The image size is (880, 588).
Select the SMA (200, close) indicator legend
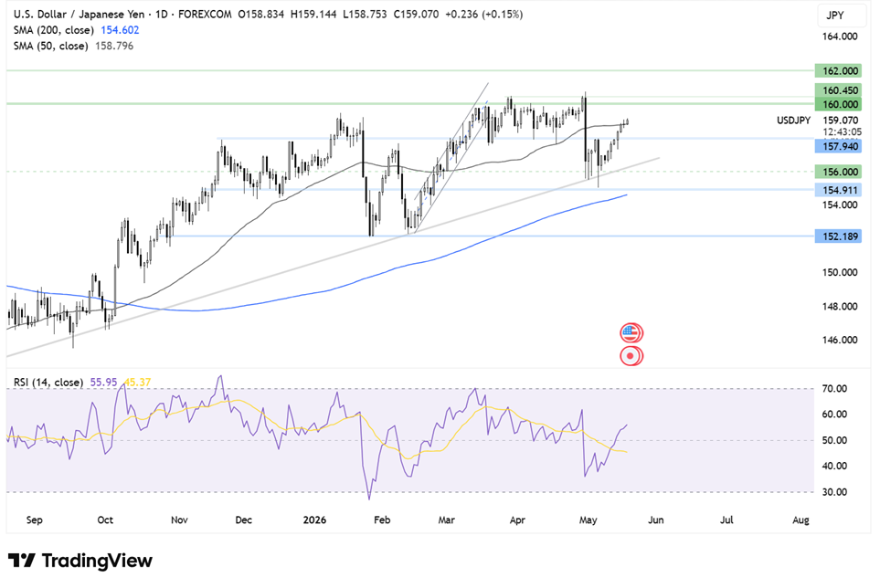click(54, 30)
